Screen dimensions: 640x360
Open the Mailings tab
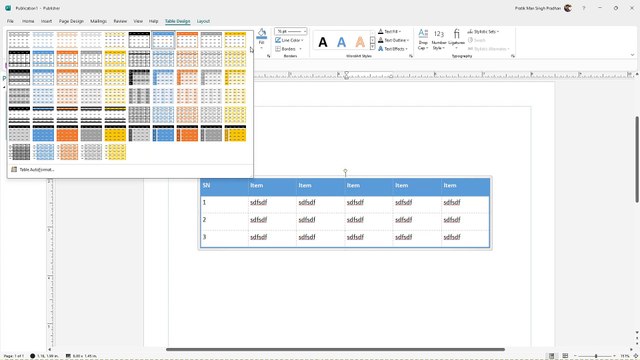[x=98, y=21]
